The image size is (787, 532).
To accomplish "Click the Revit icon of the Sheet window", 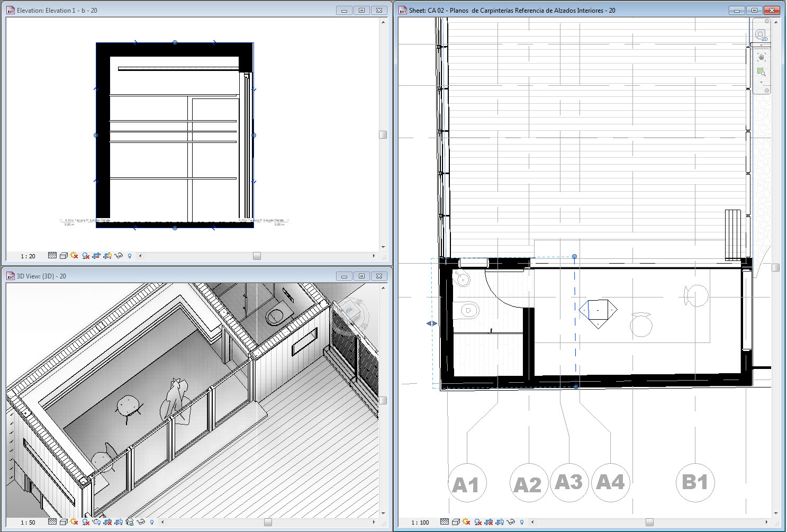I will [x=403, y=11].
